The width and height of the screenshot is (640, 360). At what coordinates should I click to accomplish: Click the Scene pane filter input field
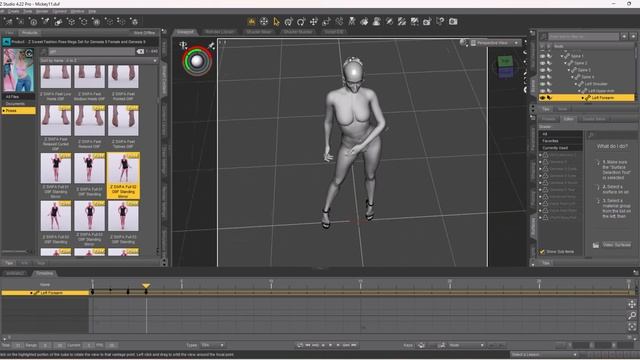coord(584,37)
